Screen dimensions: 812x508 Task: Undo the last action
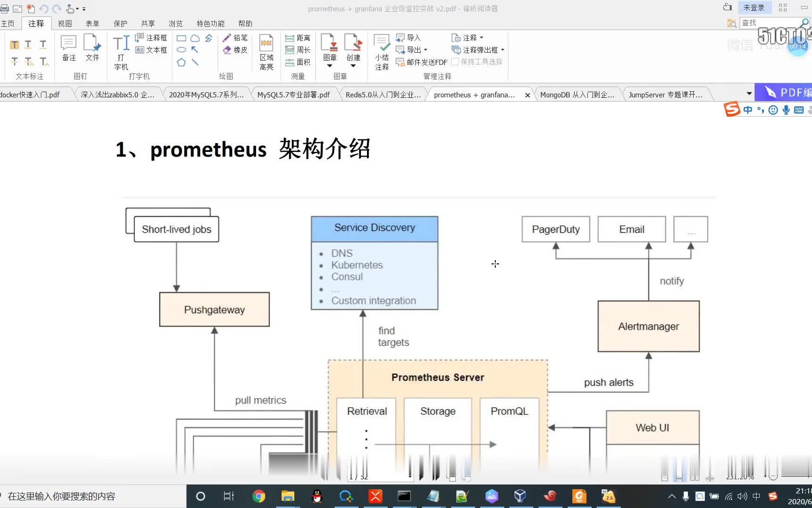44,8
